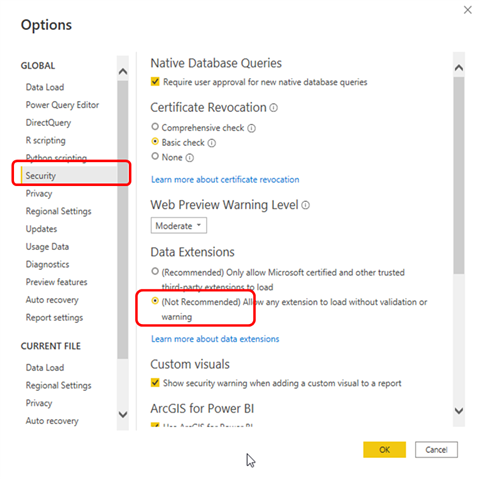
Task: Click info icon next to None option
Action: (189, 158)
